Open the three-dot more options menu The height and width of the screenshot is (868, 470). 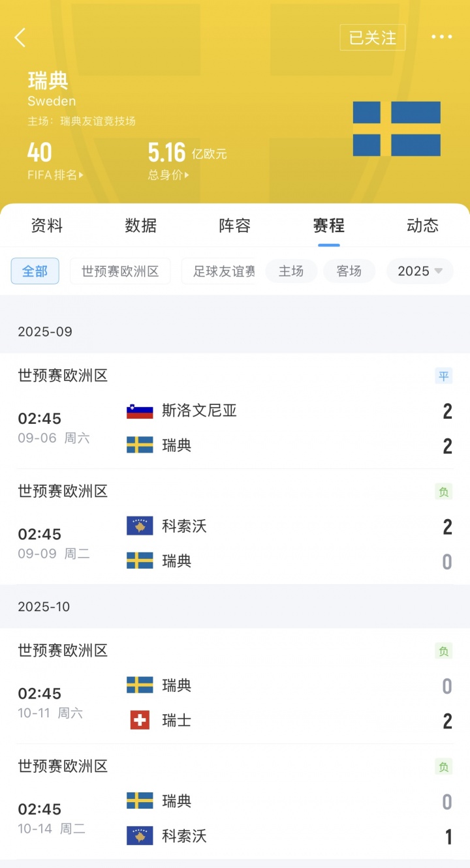pyautogui.click(x=441, y=37)
